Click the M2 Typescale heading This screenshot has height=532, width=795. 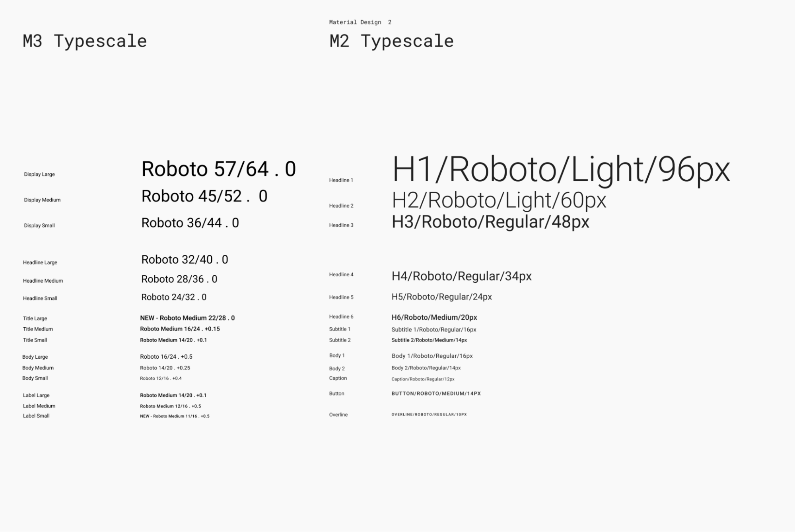(392, 41)
